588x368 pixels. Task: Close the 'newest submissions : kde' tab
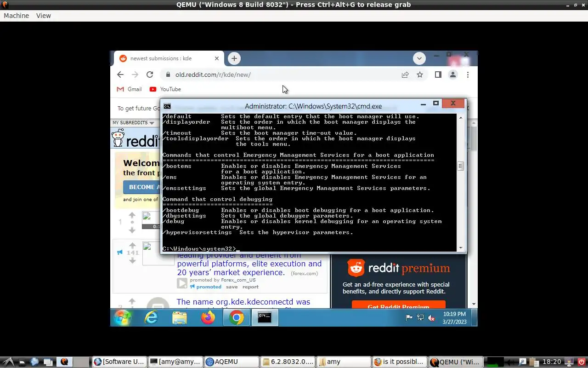coord(217,58)
